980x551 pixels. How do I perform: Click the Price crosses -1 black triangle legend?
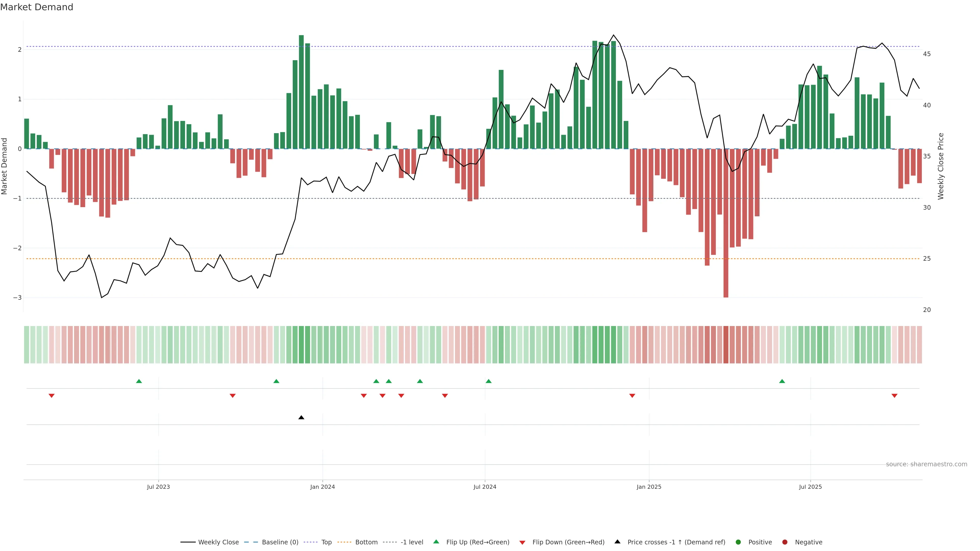pyautogui.click(x=617, y=542)
